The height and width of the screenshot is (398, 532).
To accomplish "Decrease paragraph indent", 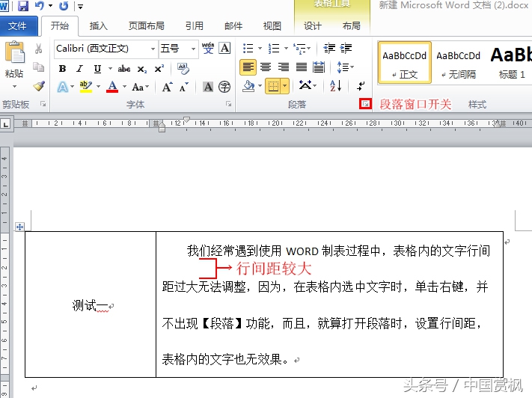I will tap(329, 49).
